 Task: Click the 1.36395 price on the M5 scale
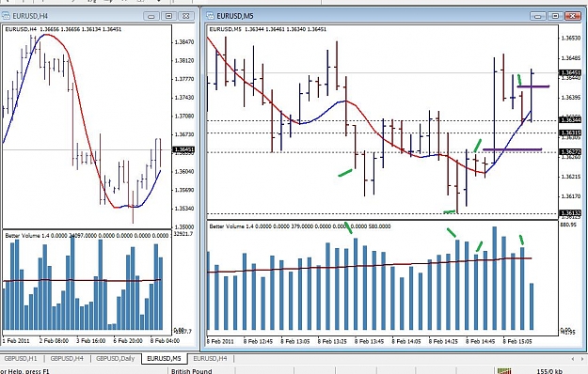(570, 98)
